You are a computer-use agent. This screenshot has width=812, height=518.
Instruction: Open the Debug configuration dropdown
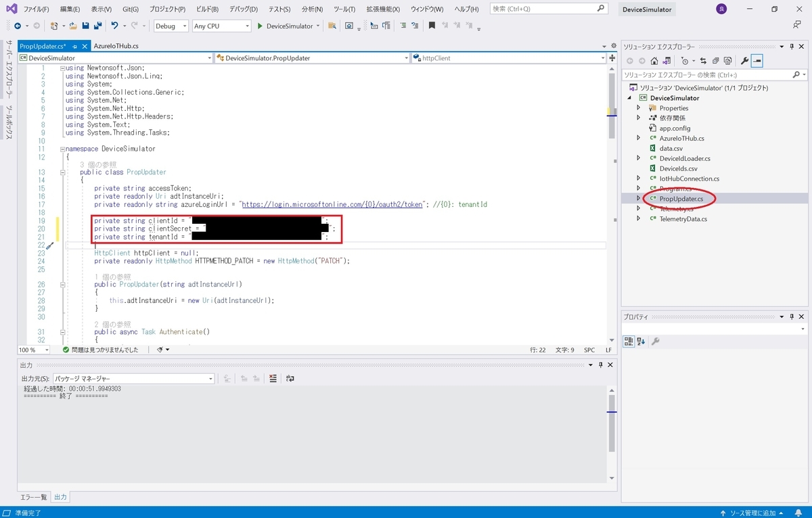(185, 26)
